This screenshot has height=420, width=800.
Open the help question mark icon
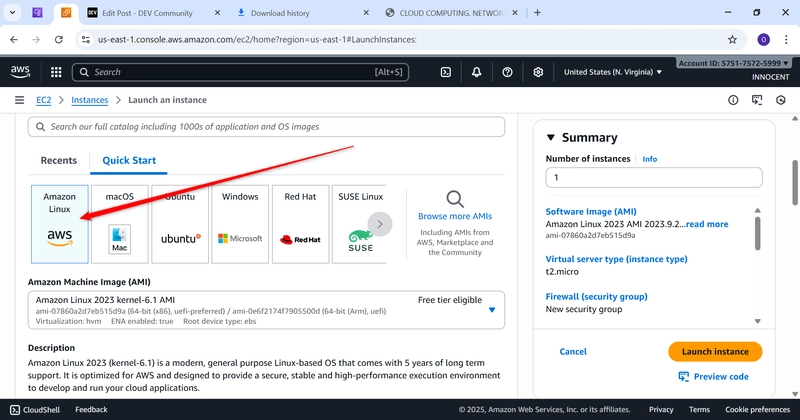tap(507, 72)
